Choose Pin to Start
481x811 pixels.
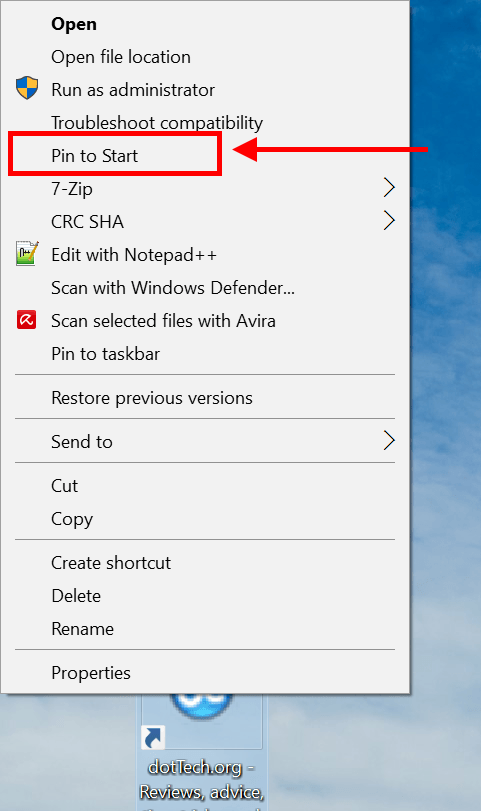95,156
